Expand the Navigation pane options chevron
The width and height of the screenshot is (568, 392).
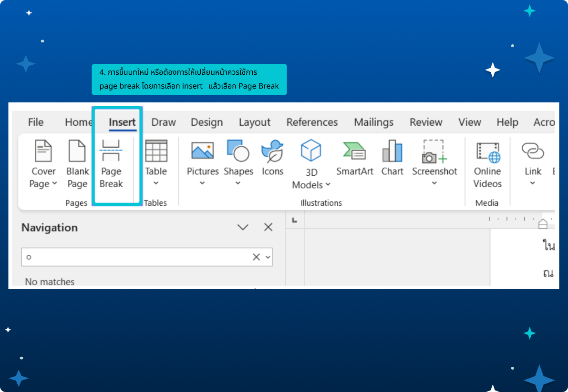[x=243, y=228]
